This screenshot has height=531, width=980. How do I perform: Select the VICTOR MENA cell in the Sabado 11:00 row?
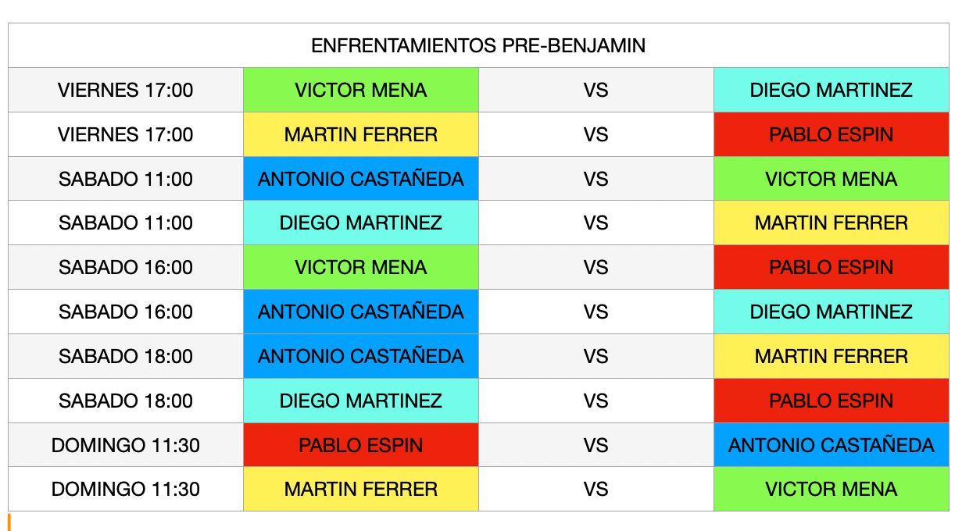(x=831, y=179)
